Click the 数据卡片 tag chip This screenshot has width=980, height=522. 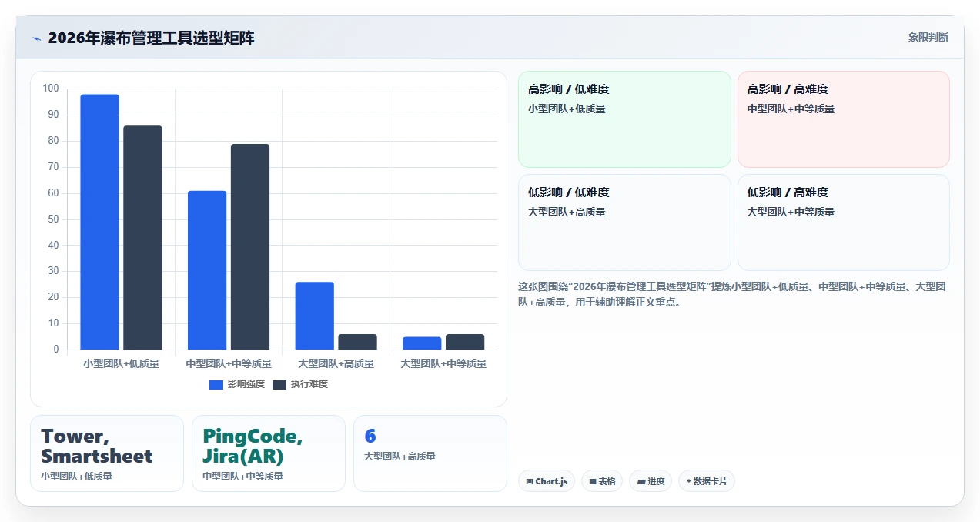(707, 481)
